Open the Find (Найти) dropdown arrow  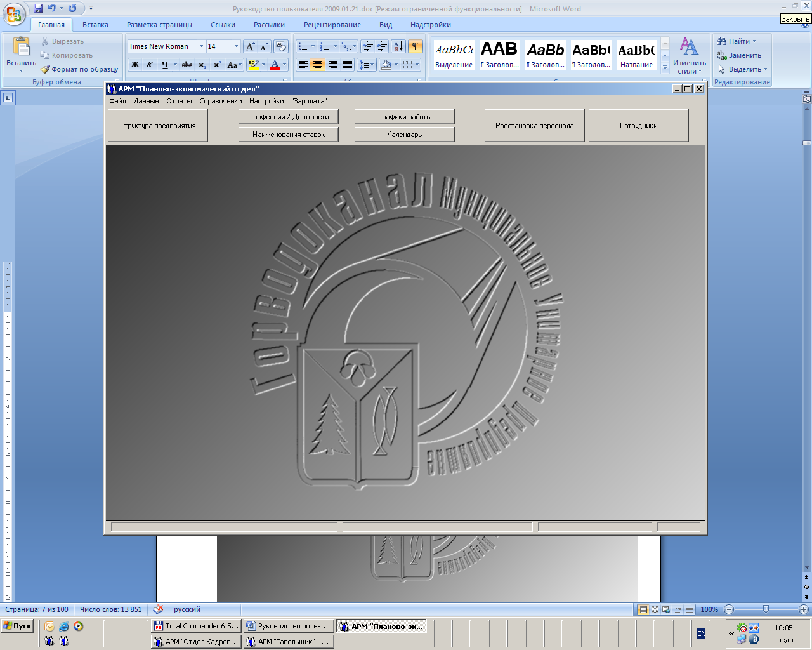754,41
